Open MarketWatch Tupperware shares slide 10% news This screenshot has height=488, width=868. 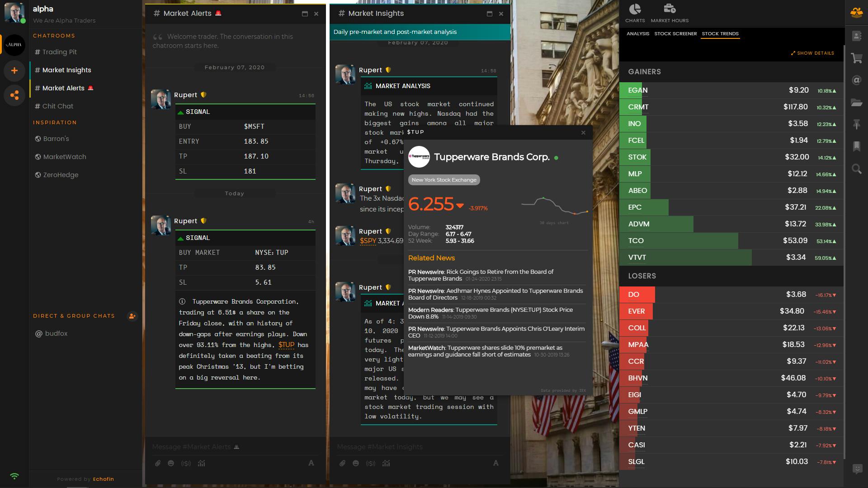[x=497, y=351]
